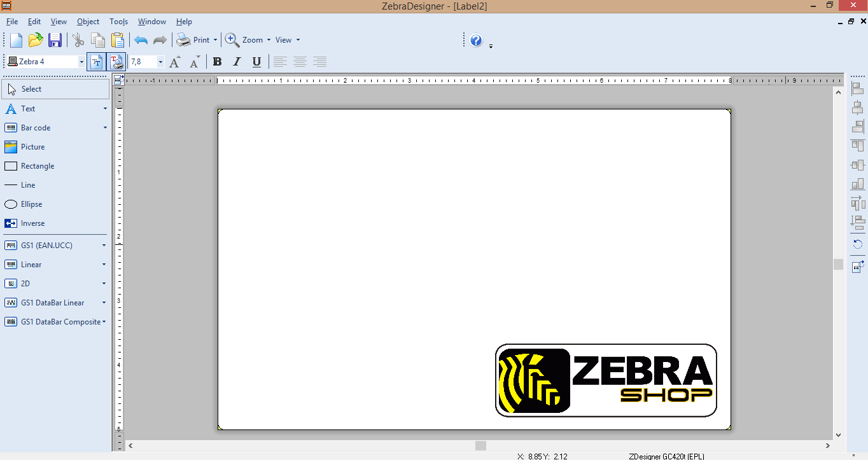The width and height of the screenshot is (868, 460).
Task: Open the Object menu
Action: click(x=88, y=21)
